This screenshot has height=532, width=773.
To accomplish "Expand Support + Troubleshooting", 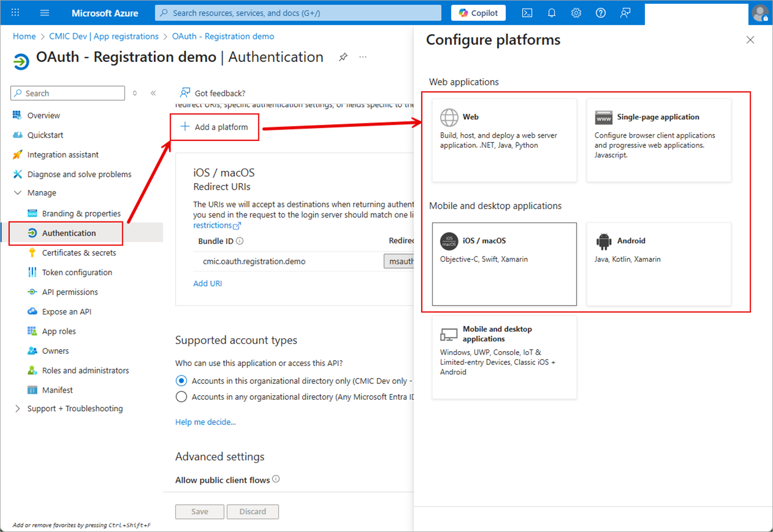I will pyautogui.click(x=18, y=408).
